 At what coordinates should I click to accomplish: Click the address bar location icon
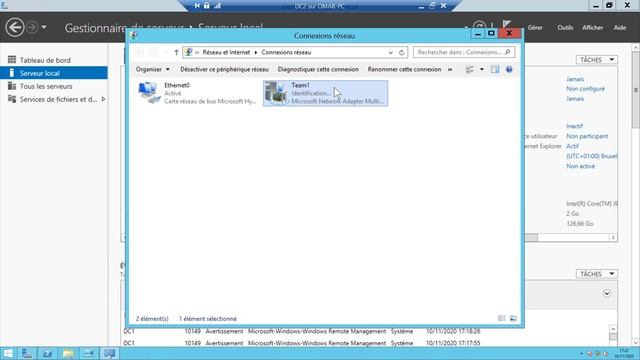pos(189,52)
